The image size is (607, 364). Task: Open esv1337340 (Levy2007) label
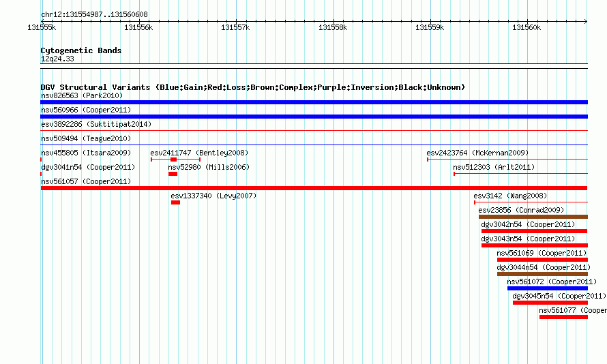point(213,196)
